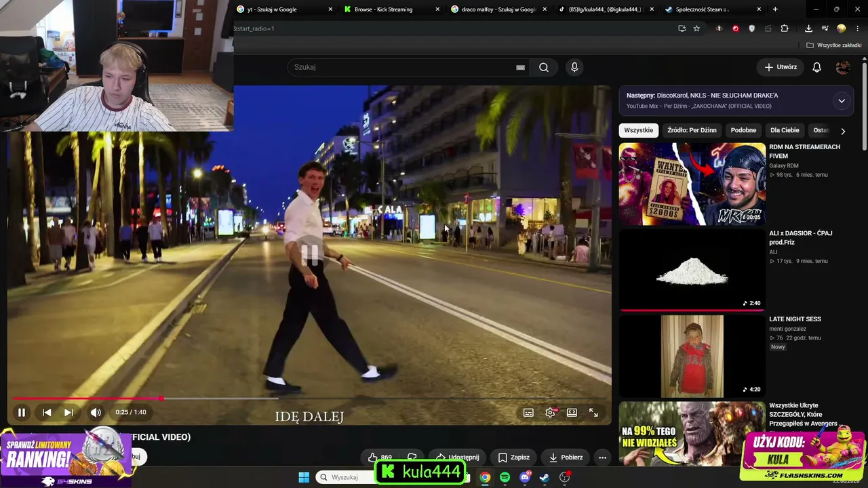This screenshot has height=488, width=868.
Task: Click the taskbar Wyszukaj search box
Action: (347, 477)
